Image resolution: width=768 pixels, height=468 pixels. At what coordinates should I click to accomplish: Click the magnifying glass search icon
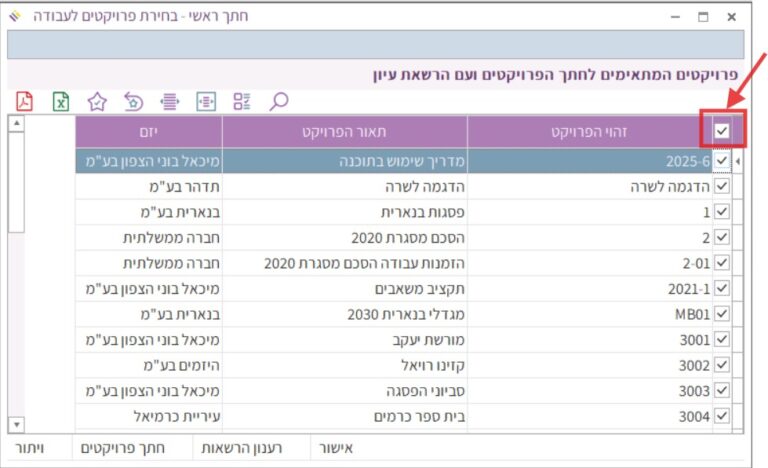tap(279, 101)
